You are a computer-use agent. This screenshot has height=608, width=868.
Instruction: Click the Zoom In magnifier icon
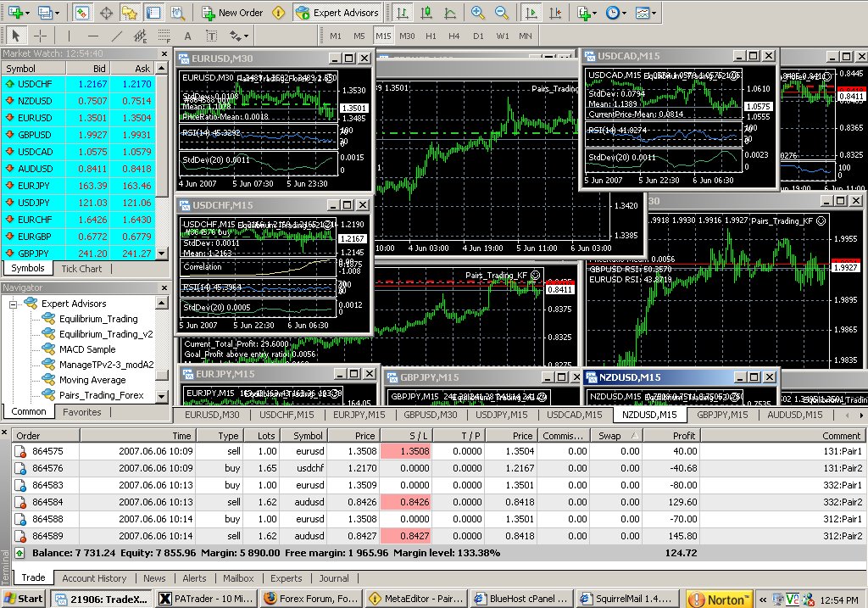(x=477, y=12)
